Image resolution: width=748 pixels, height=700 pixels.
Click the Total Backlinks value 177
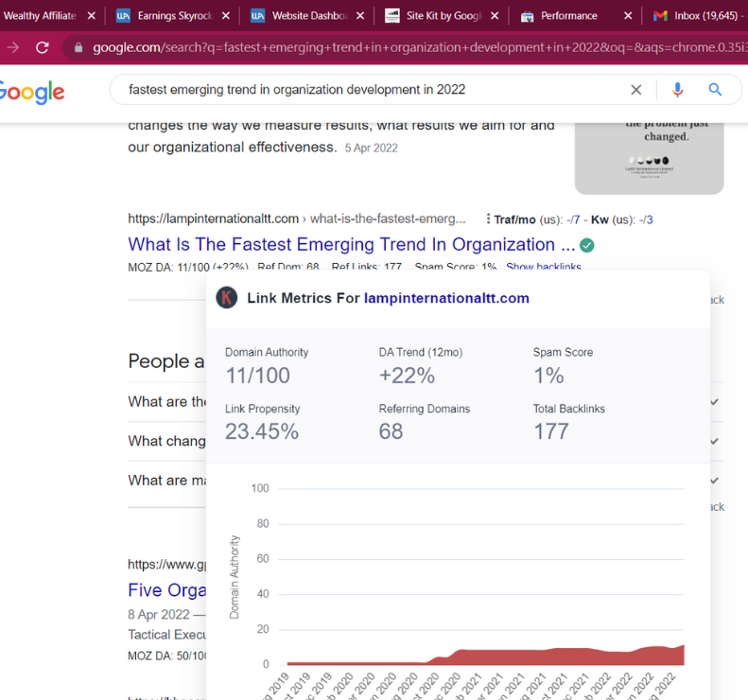551,432
